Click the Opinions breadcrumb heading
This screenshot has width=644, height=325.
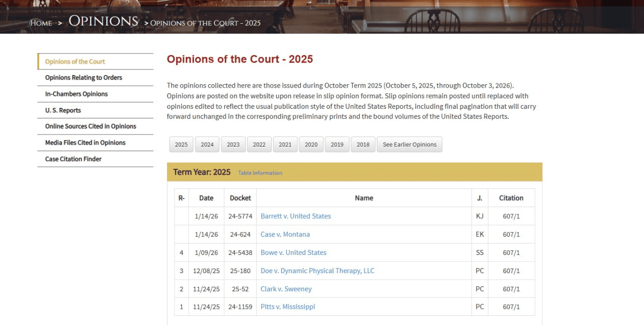coord(103,21)
